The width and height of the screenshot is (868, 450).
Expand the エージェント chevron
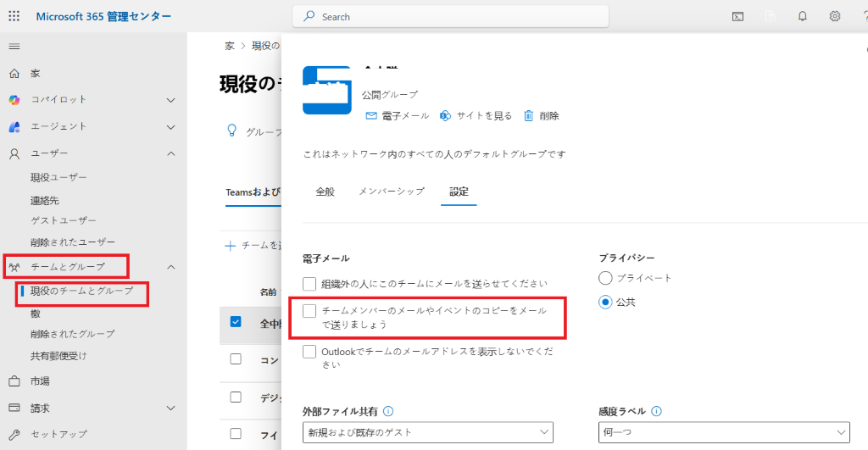point(171,127)
